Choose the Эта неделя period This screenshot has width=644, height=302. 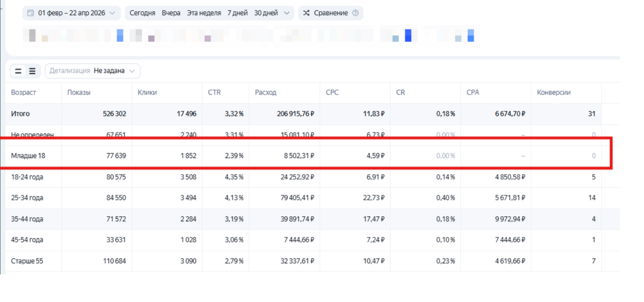coord(204,13)
